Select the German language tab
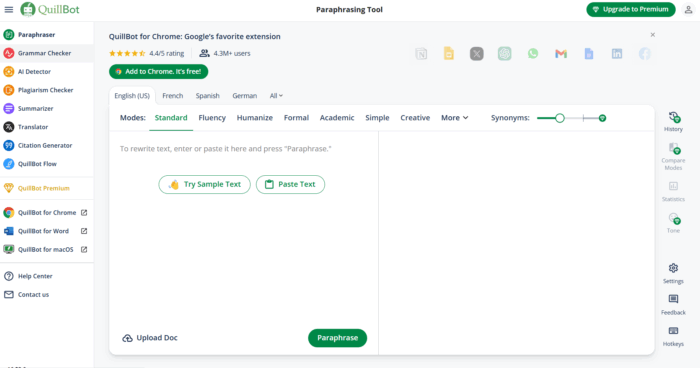700x368 pixels. point(245,96)
